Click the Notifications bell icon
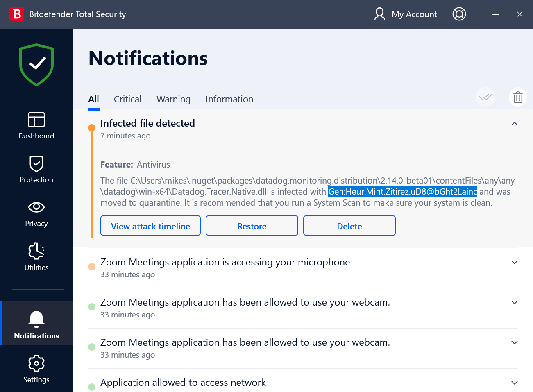Screen dimensions: 533x392 [x=36, y=319]
